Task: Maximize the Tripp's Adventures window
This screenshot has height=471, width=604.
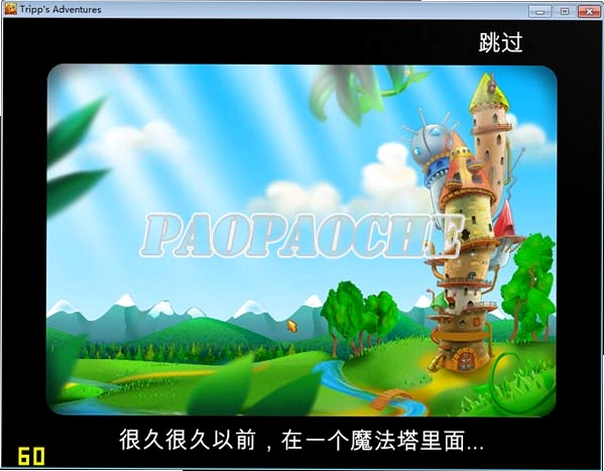Action: coord(564,11)
